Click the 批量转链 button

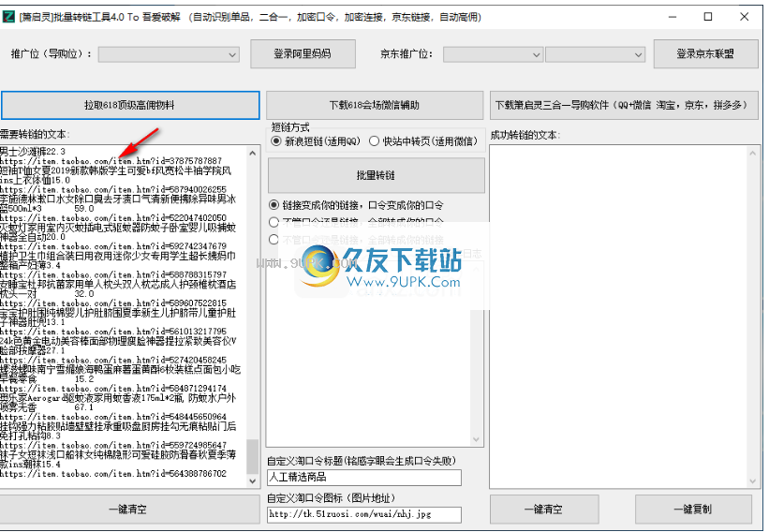[x=376, y=175]
